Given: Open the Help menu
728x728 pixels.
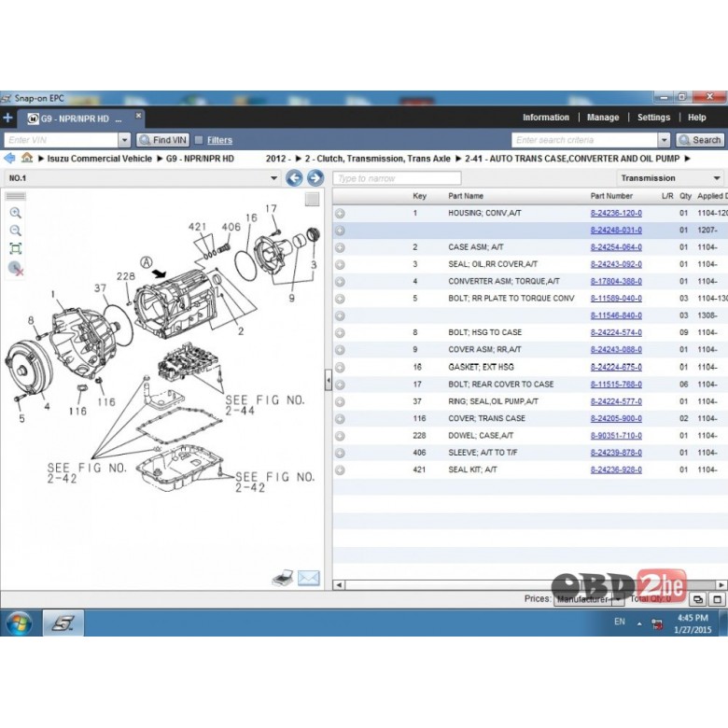Looking at the screenshot, I should click(x=696, y=118).
